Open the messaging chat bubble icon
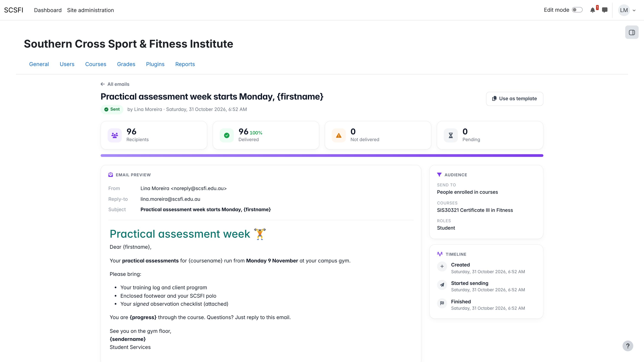The image size is (644, 362). [x=605, y=10]
